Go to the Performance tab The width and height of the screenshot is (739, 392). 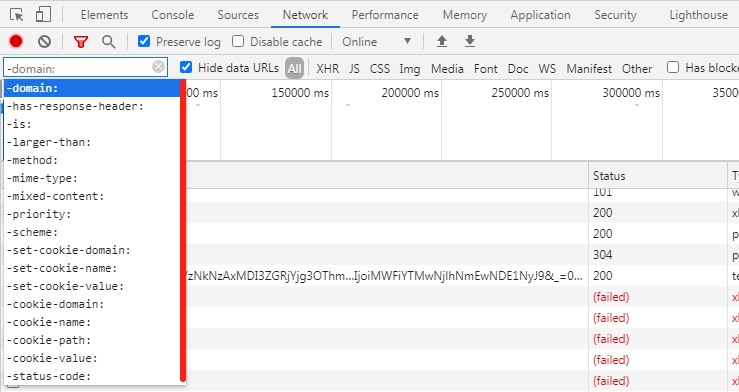(385, 15)
